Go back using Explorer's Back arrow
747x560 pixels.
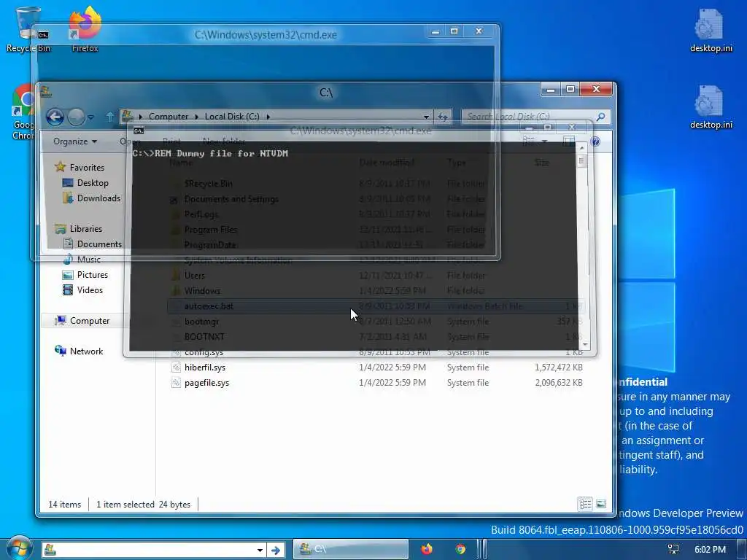[55, 117]
